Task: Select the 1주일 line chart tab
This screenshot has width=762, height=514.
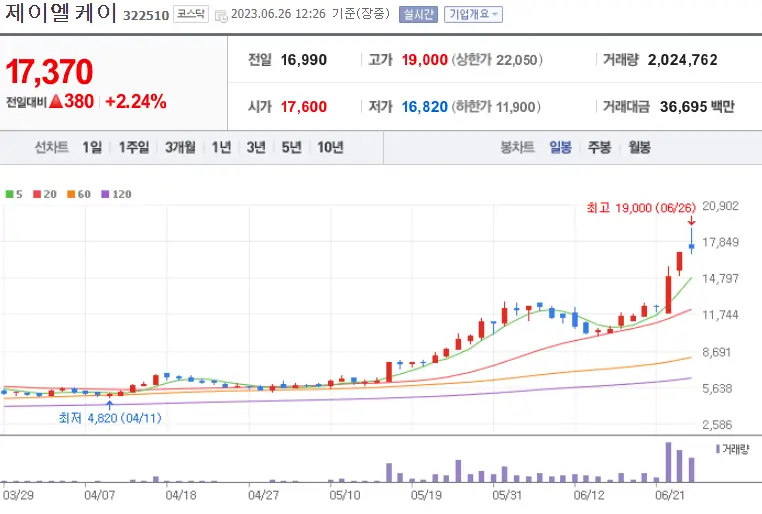Action: [134, 147]
